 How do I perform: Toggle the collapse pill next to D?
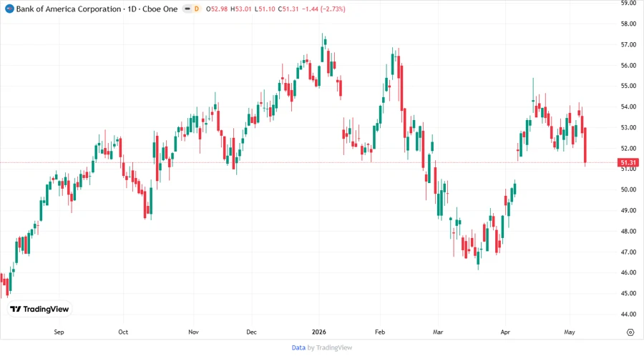point(187,9)
